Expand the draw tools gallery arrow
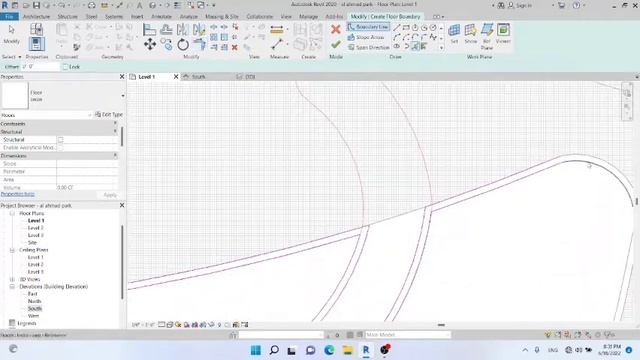 tap(441, 47)
